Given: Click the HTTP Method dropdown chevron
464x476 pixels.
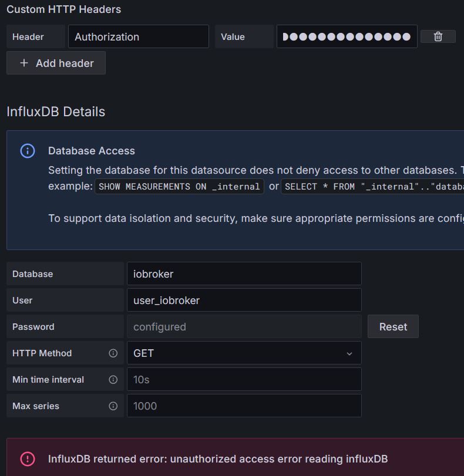Looking at the screenshot, I should pos(349,353).
